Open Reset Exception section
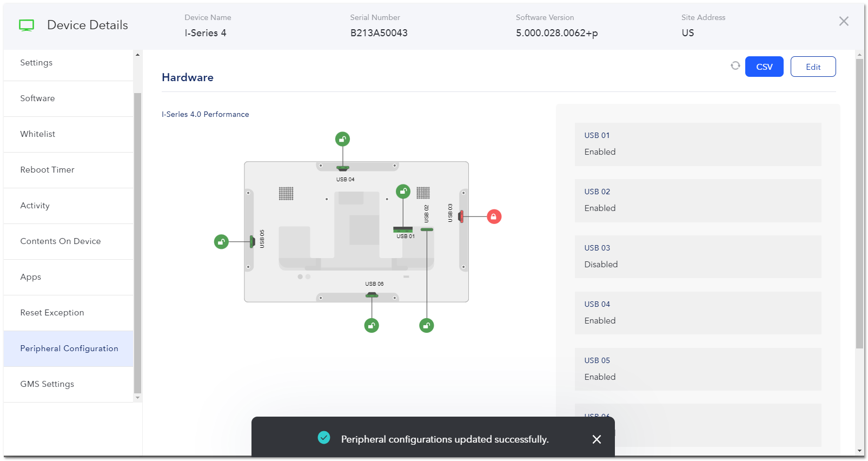Viewport: 868px width, 461px height. (68, 313)
